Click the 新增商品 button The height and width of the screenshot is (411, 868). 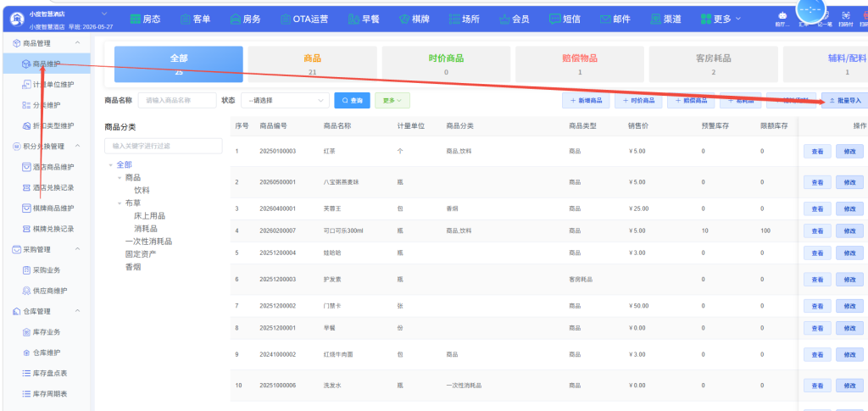pos(586,100)
